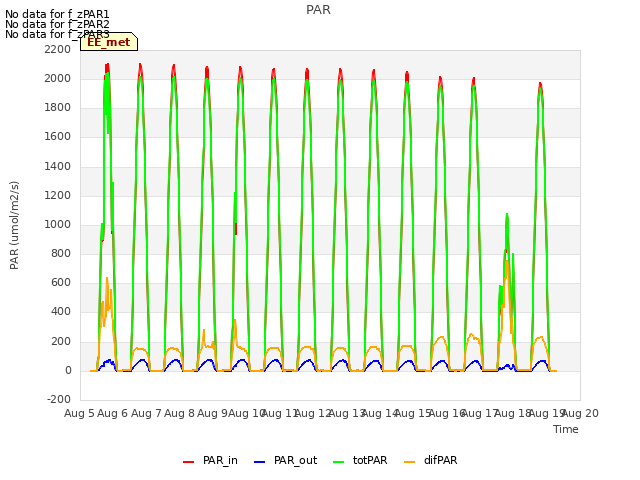Click the 'Time' x-axis label

pyautogui.click(x=566, y=429)
